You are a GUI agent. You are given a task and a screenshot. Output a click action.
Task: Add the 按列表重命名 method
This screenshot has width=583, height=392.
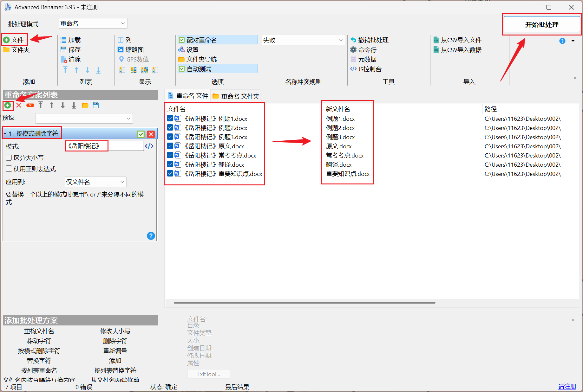(x=39, y=370)
